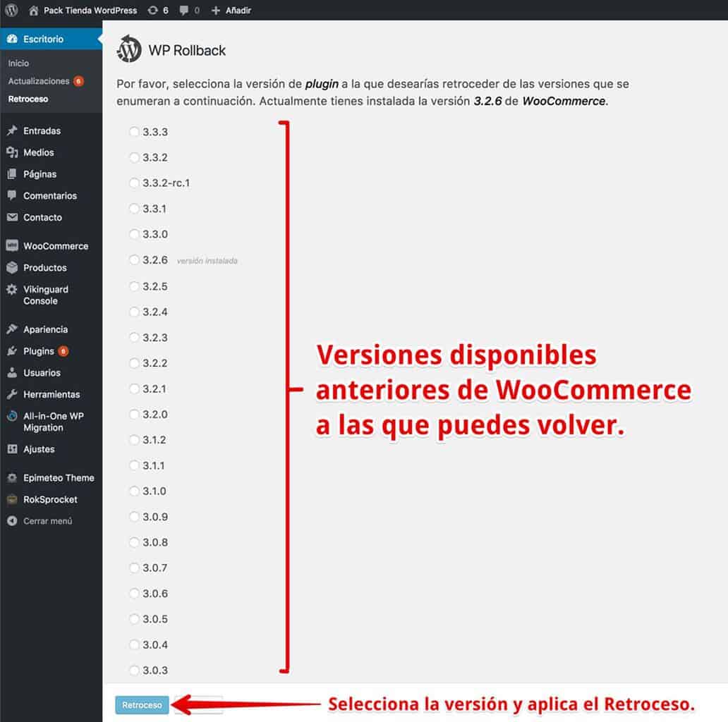
Task: Click the Apariencia brush icon
Action: click(12, 329)
